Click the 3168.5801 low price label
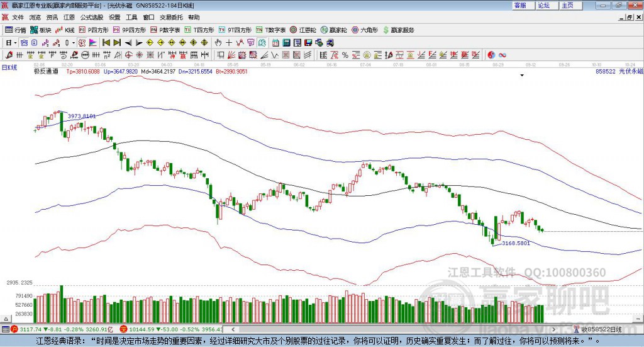Image resolution: width=644 pixels, height=347 pixels. point(516,243)
